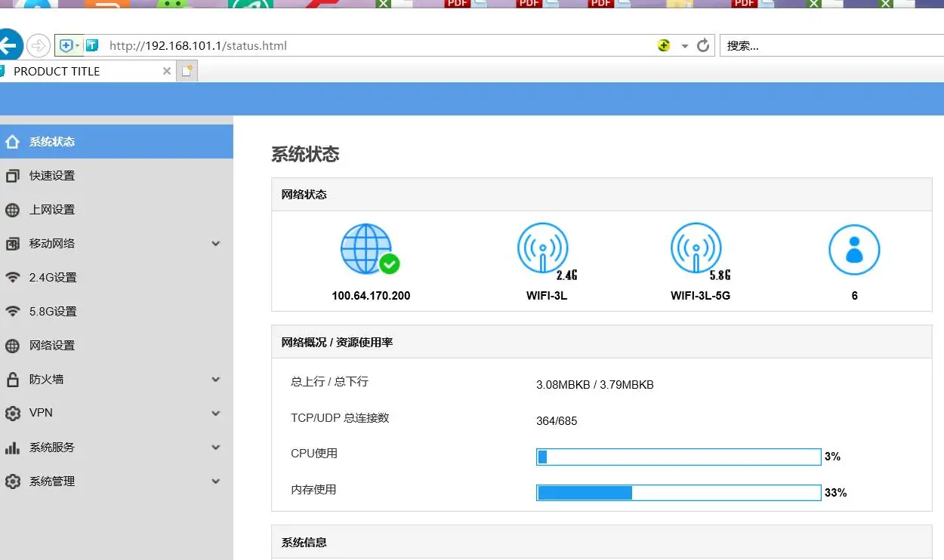Click the WAN IP 100.64.170.200
The width and height of the screenshot is (944, 560).
pyautogui.click(x=371, y=296)
